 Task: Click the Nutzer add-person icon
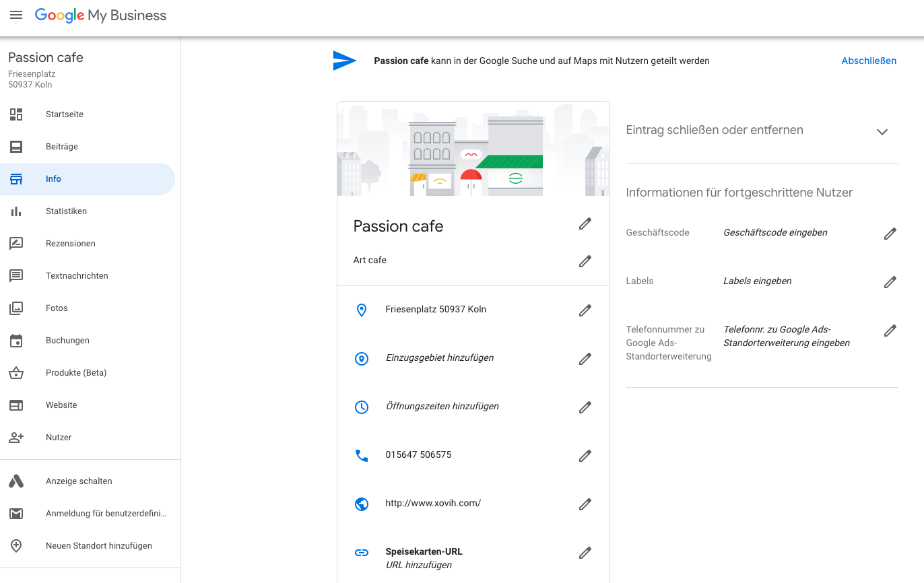point(16,438)
